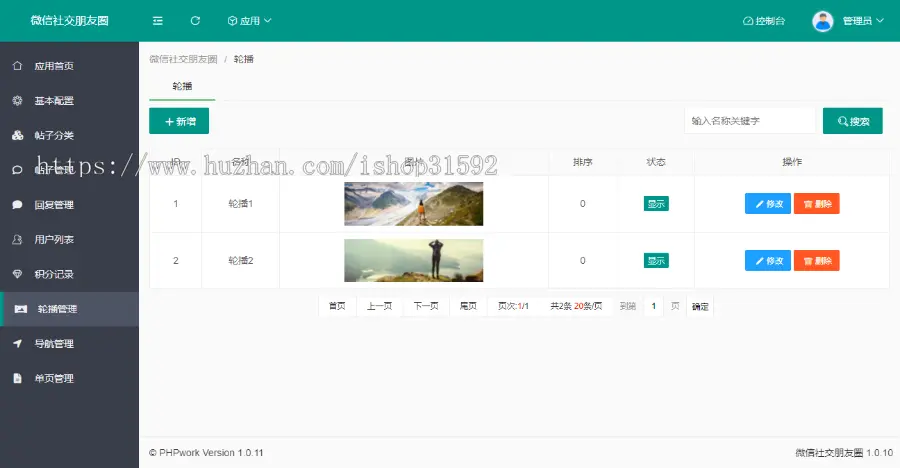Click the document icon beside 单页管理
This screenshot has width=900, height=468.
[x=17, y=378]
